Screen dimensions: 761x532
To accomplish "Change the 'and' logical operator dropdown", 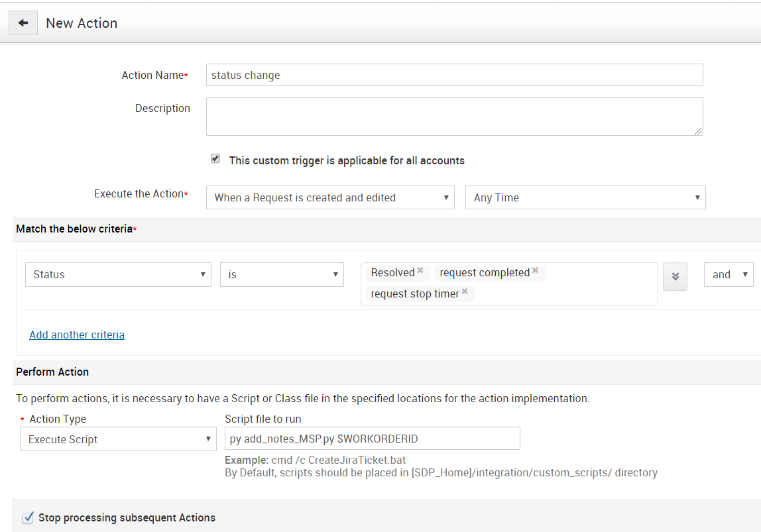I will pyautogui.click(x=729, y=275).
